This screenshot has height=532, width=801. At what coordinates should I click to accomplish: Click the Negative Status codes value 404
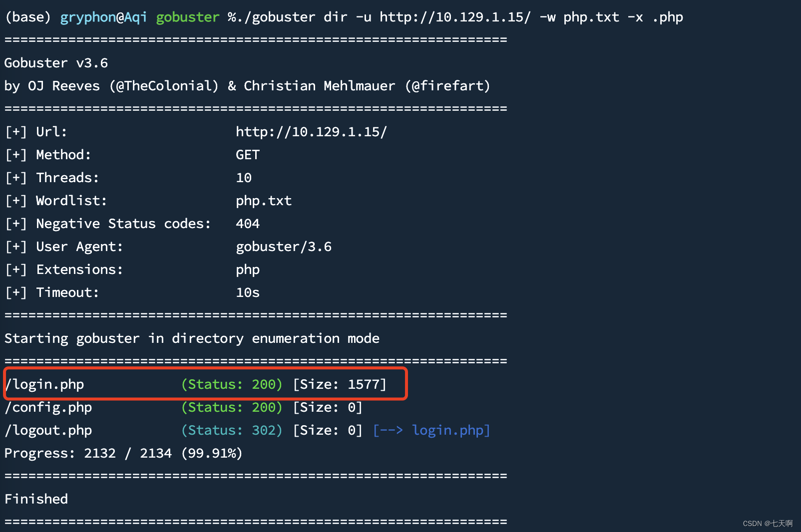click(248, 224)
